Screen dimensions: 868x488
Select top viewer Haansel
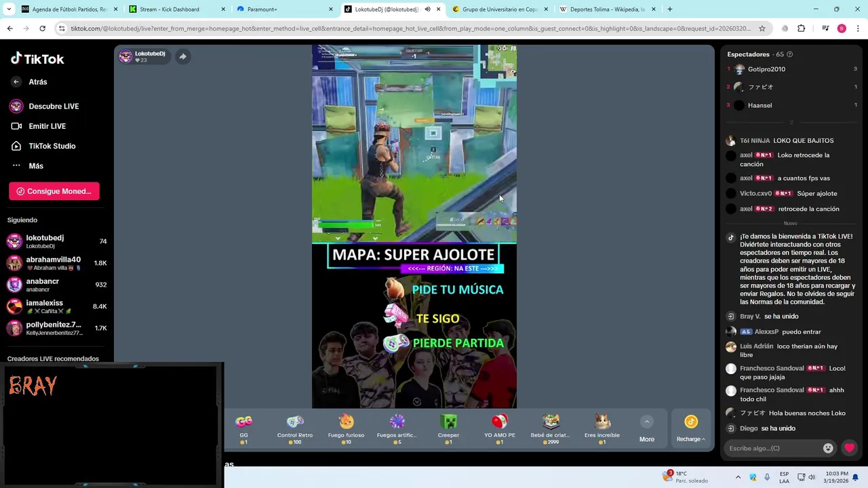click(759, 105)
